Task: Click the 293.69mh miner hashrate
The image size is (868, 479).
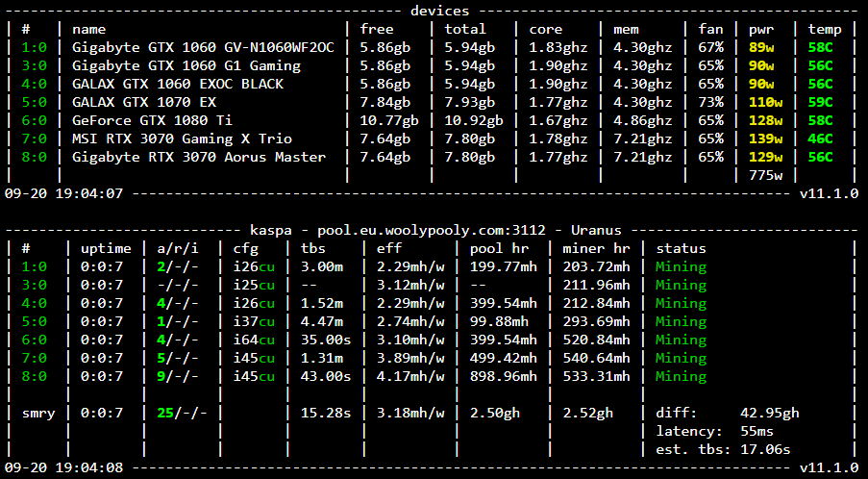Action: [x=596, y=321]
